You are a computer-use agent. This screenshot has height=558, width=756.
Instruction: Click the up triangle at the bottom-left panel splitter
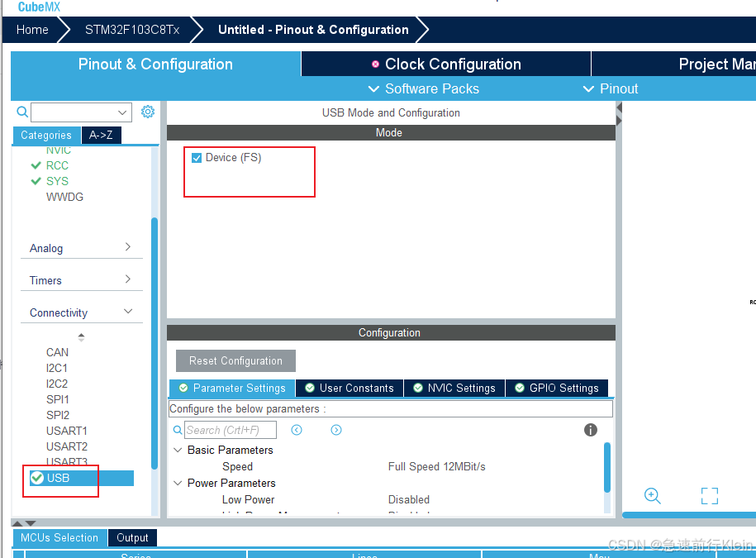pyautogui.click(x=17, y=522)
